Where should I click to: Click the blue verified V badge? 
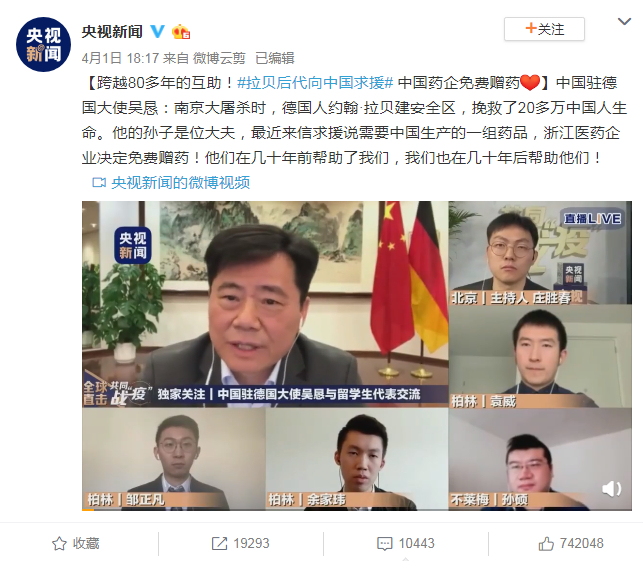[x=157, y=31]
